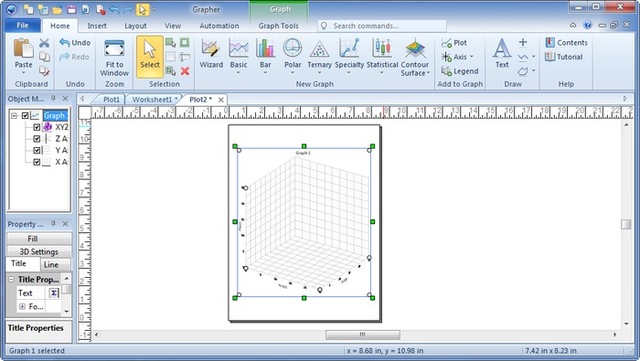This screenshot has width=640, height=361.
Task: Click the Copy icon in Clipboard group
Action: [44, 57]
